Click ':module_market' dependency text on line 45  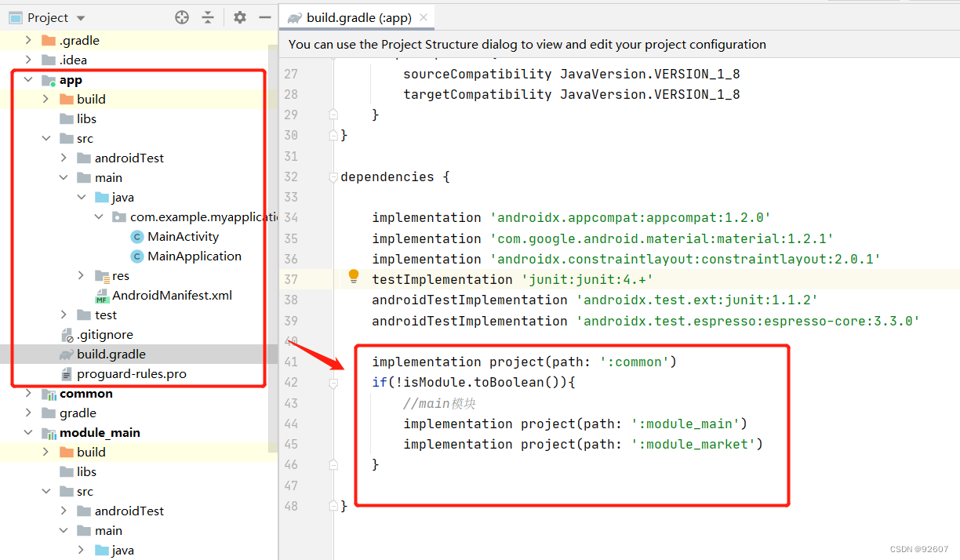pos(693,444)
